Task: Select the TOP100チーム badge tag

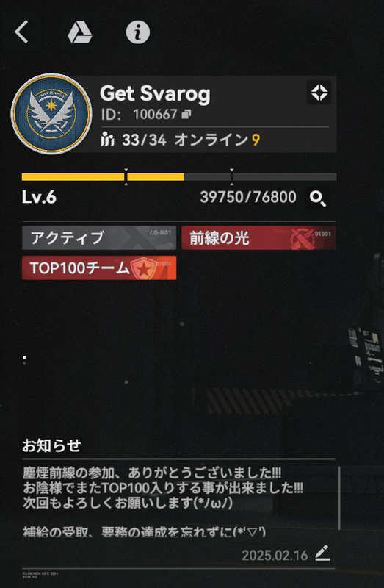Action: coord(99,268)
